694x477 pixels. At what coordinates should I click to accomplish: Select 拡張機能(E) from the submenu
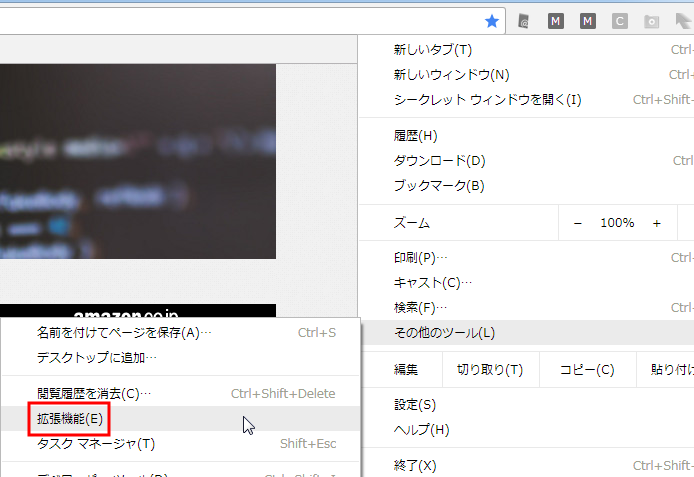point(69,419)
